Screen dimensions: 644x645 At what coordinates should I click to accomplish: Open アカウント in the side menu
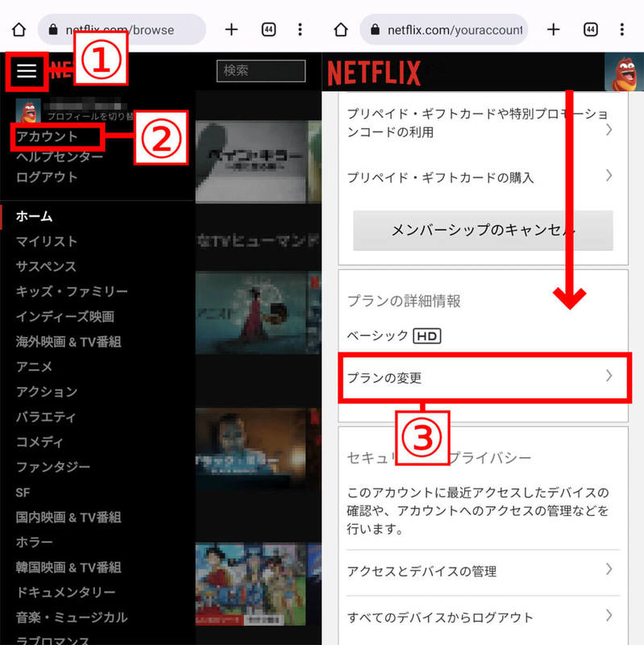pos(47,136)
